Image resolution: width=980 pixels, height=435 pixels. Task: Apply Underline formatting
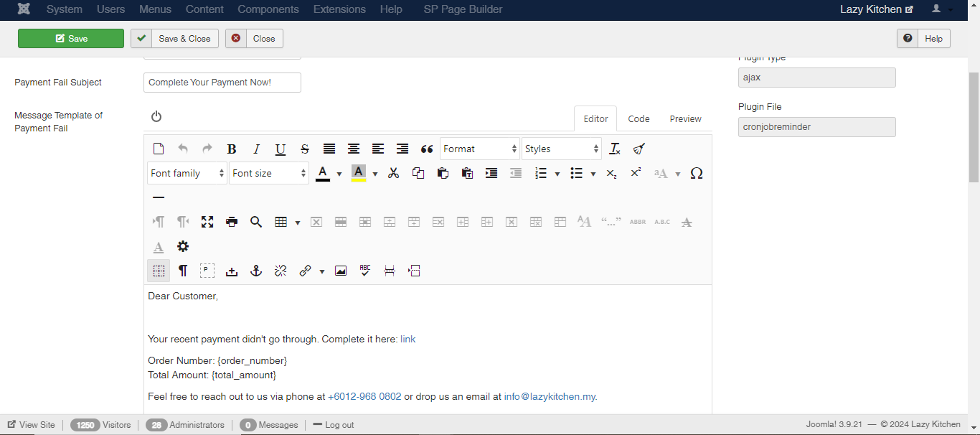281,149
